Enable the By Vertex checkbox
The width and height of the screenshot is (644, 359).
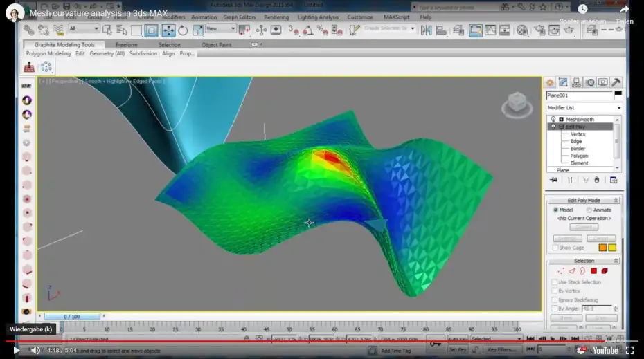pyautogui.click(x=555, y=291)
